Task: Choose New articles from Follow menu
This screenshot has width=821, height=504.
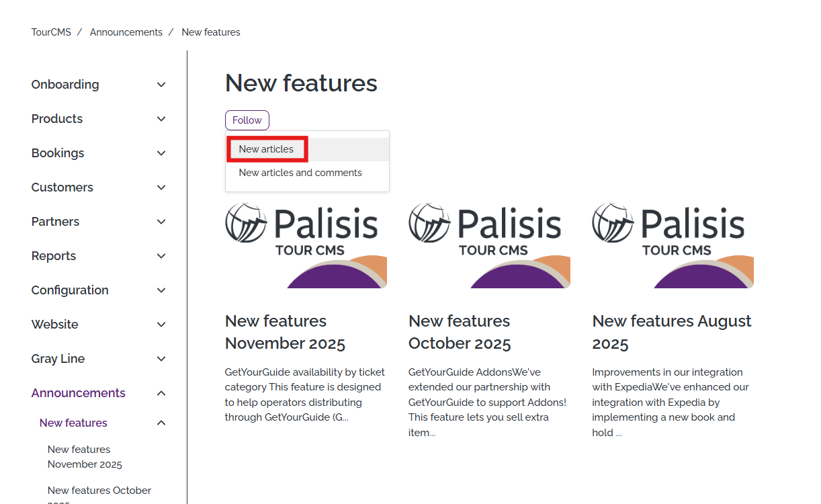Action: (307, 149)
